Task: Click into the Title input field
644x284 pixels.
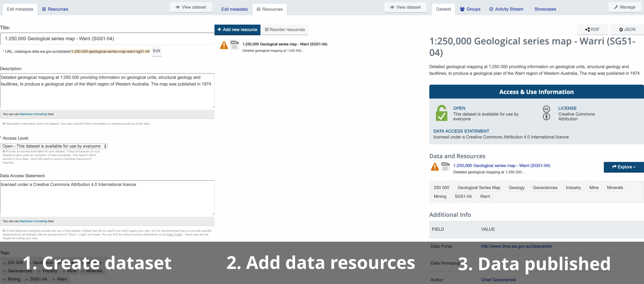Action: click(x=107, y=39)
